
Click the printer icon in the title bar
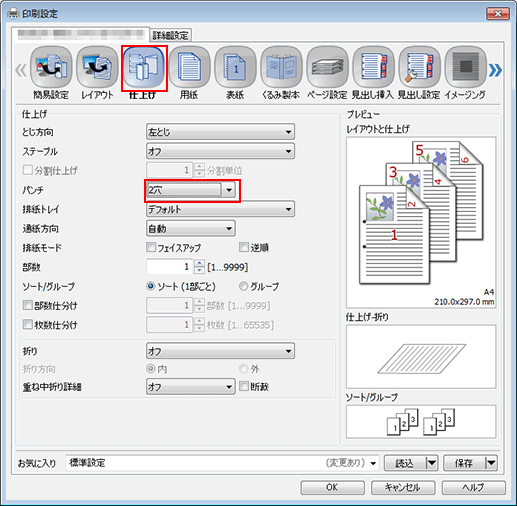pyautogui.click(x=13, y=14)
